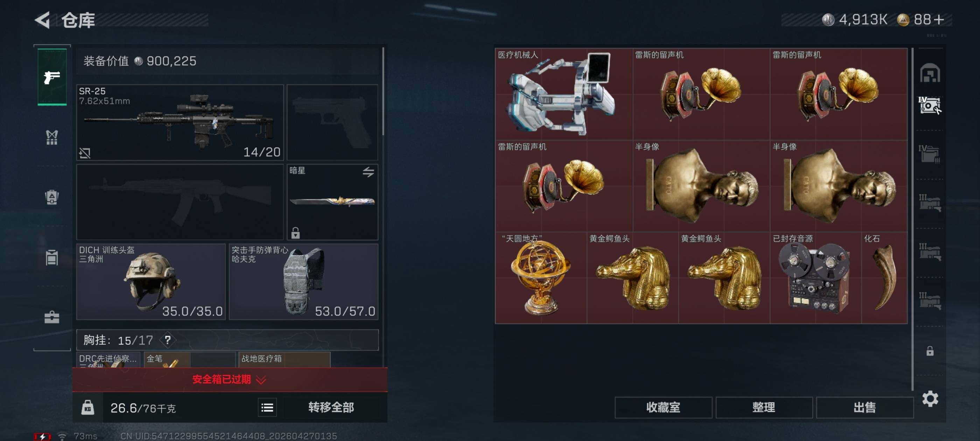Select the home stash container icon
The height and width of the screenshot is (441, 980).
point(930,73)
